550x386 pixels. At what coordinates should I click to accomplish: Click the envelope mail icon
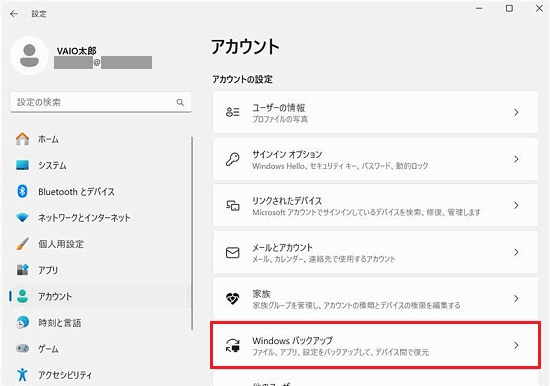click(233, 252)
